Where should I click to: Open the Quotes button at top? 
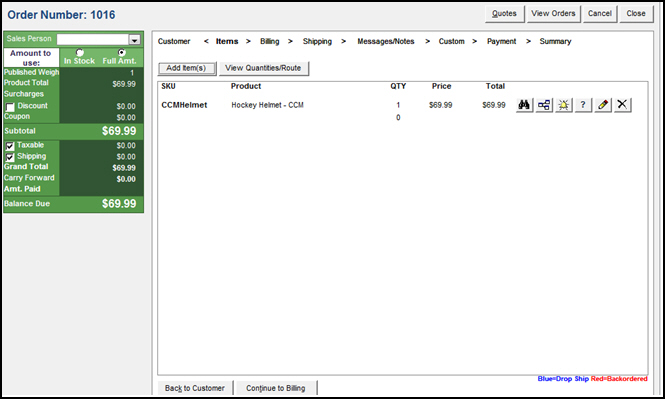click(504, 14)
